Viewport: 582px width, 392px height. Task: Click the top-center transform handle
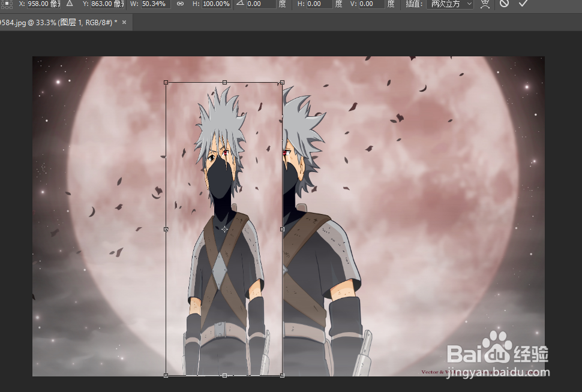[224, 82]
